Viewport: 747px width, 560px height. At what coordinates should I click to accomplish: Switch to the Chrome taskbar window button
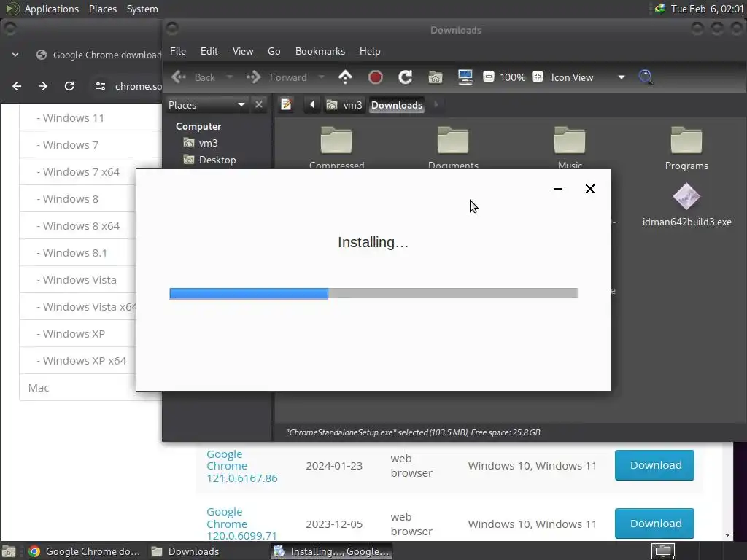point(85,551)
